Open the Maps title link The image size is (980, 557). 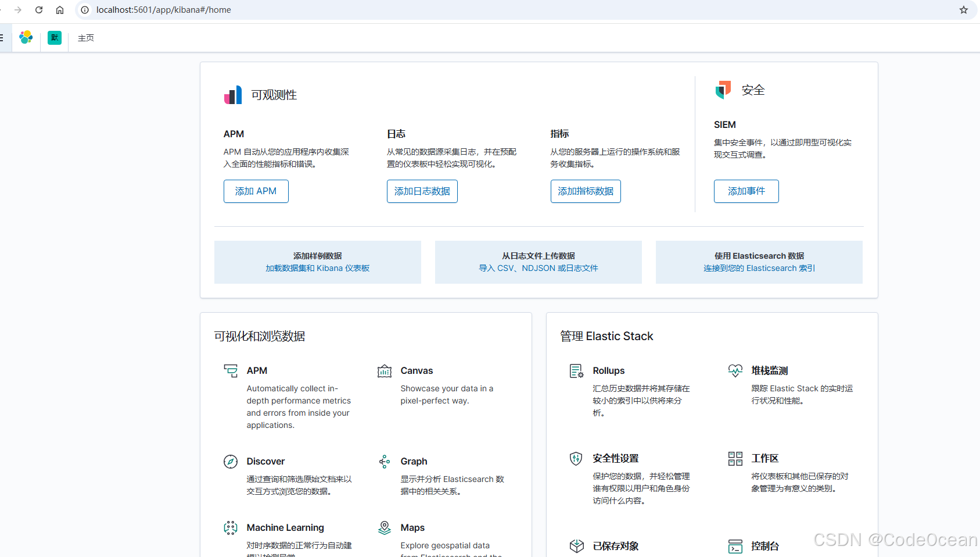click(412, 528)
